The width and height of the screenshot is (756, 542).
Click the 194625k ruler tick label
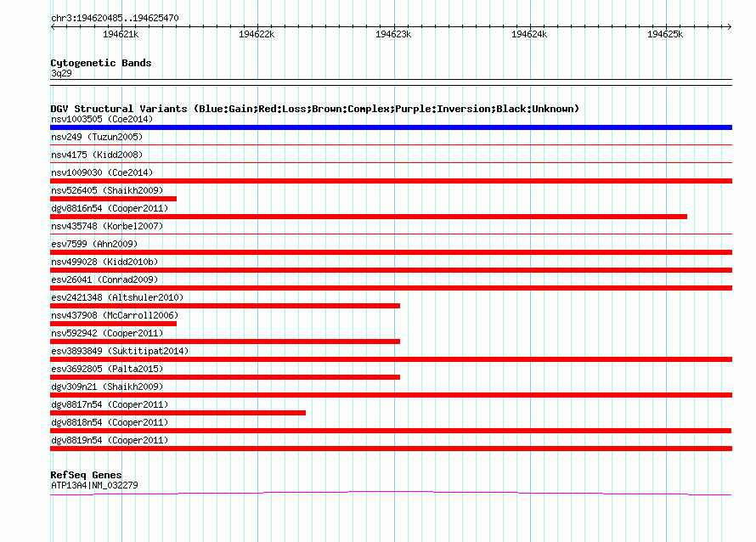[665, 34]
